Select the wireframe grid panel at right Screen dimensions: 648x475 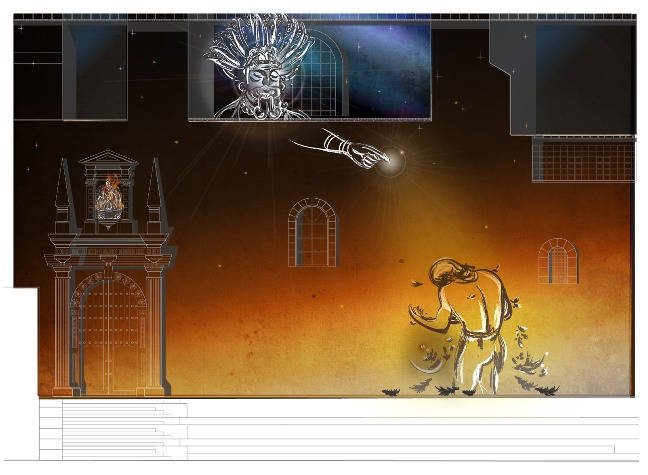pyautogui.click(x=583, y=160)
